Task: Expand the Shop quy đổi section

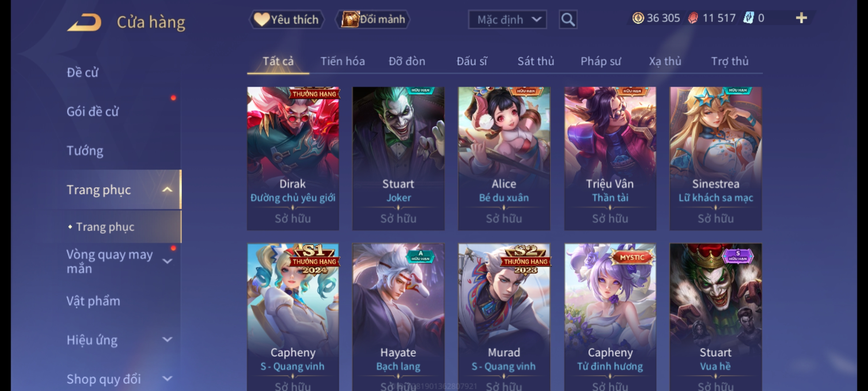Action: (x=167, y=379)
